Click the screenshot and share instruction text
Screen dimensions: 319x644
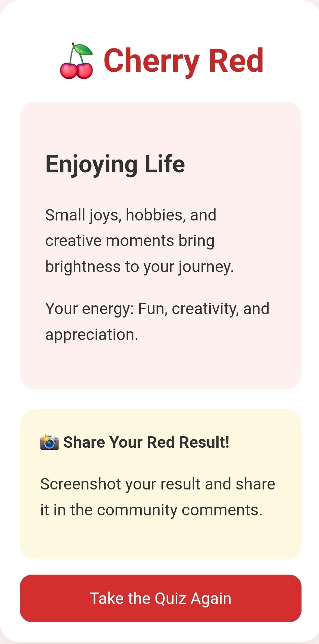(x=157, y=497)
